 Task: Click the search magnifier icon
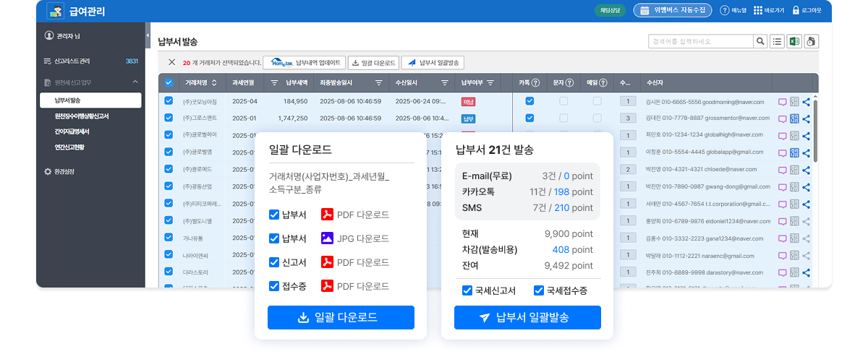(760, 41)
